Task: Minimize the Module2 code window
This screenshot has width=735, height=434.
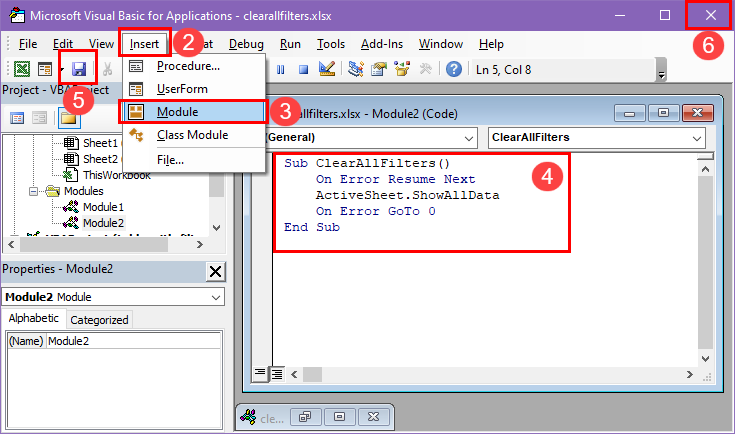Action: 630,113
